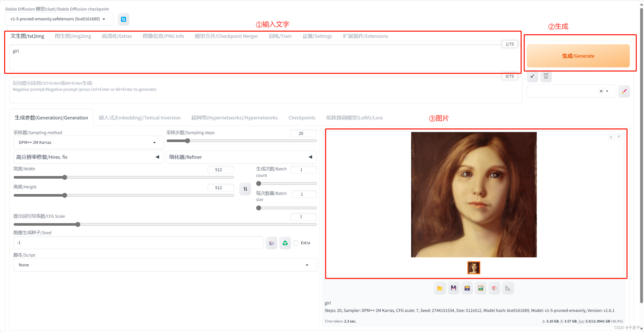Randomize the seed with dice icon

pos(271,242)
